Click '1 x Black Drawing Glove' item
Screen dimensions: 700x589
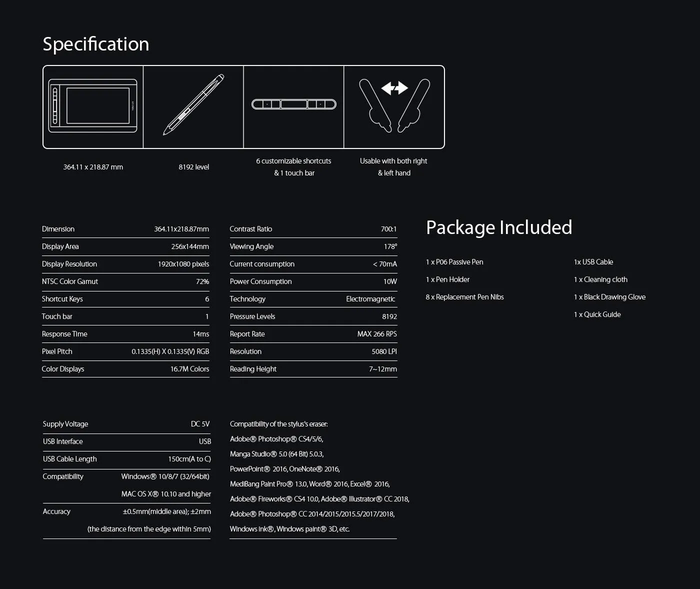point(609,297)
